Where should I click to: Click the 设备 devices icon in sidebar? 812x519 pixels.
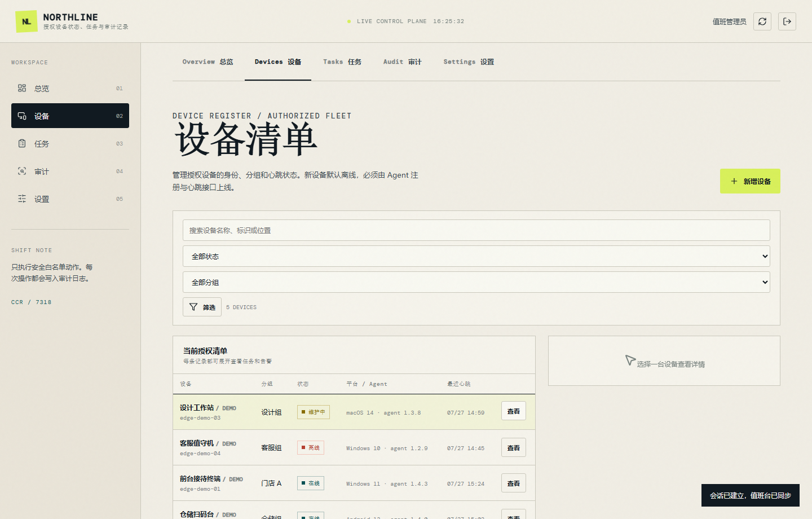point(22,116)
